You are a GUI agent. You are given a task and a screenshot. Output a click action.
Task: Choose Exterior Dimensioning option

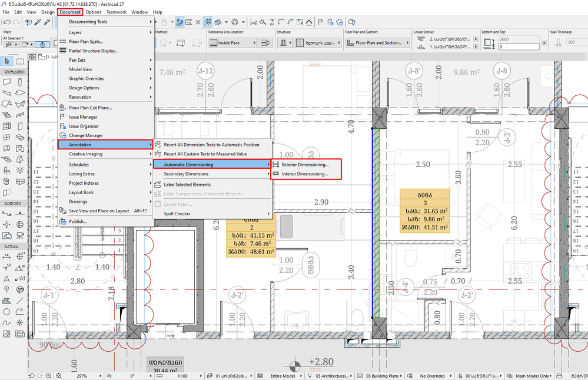click(305, 165)
